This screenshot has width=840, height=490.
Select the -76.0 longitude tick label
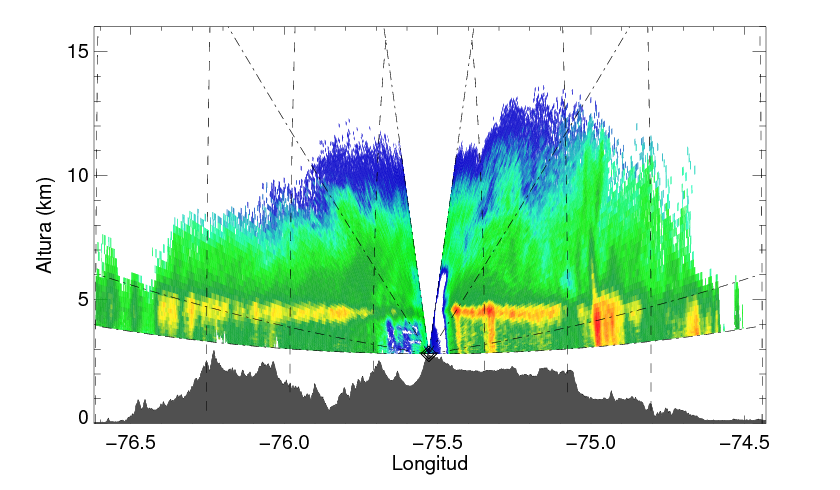(x=284, y=442)
